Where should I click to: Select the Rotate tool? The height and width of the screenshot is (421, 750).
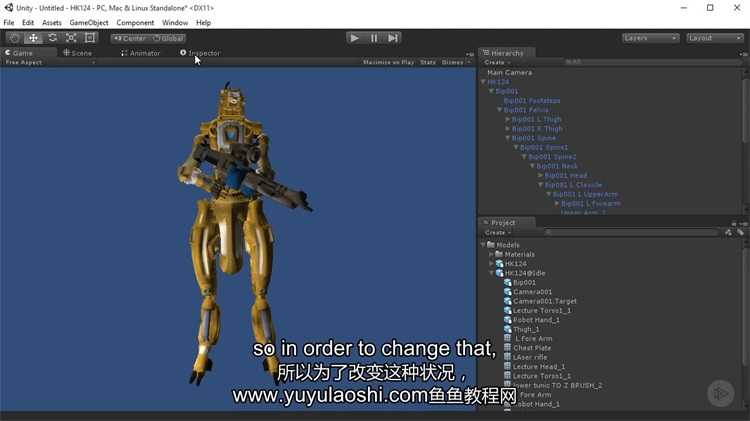click(52, 38)
